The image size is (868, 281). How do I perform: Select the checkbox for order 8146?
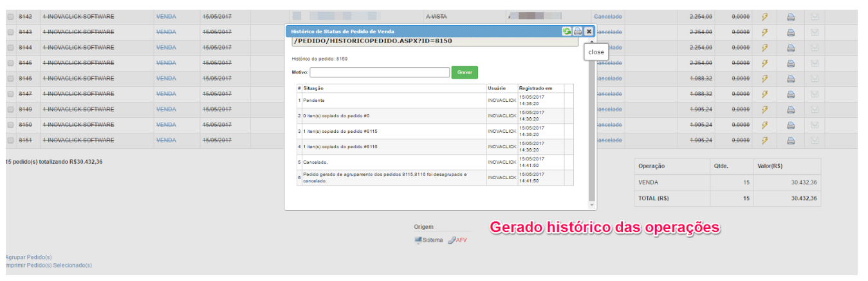(10, 79)
